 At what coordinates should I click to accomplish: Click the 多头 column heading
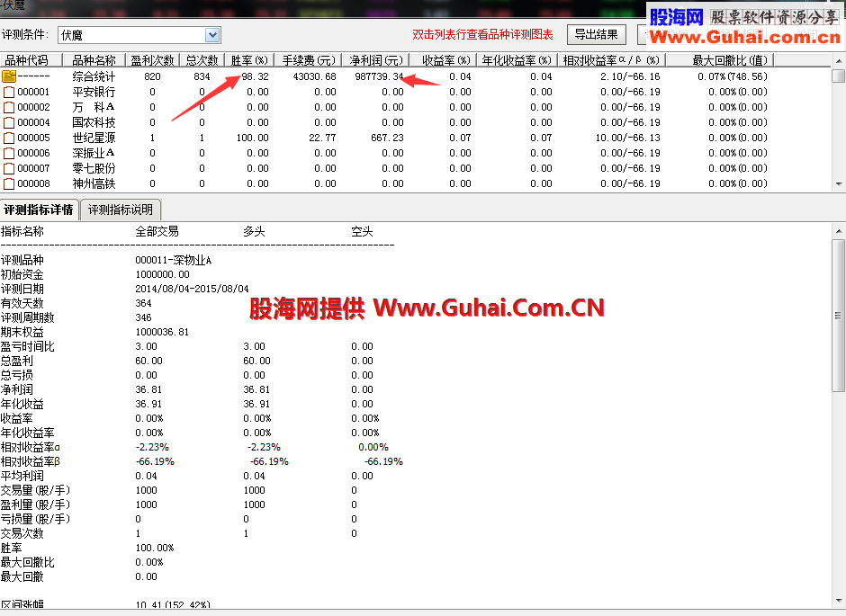point(254,232)
